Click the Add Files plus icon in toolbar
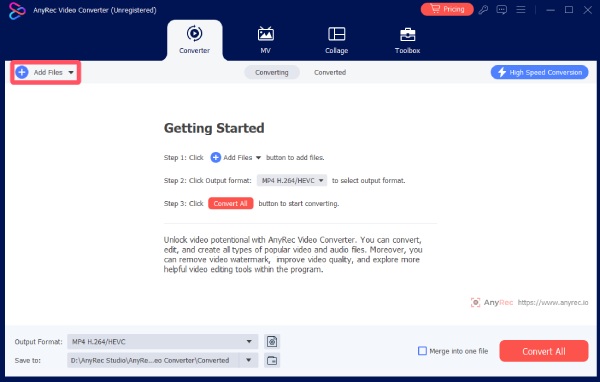Image resolution: width=600 pixels, height=382 pixels. pyautogui.click(x=22, y=72)
